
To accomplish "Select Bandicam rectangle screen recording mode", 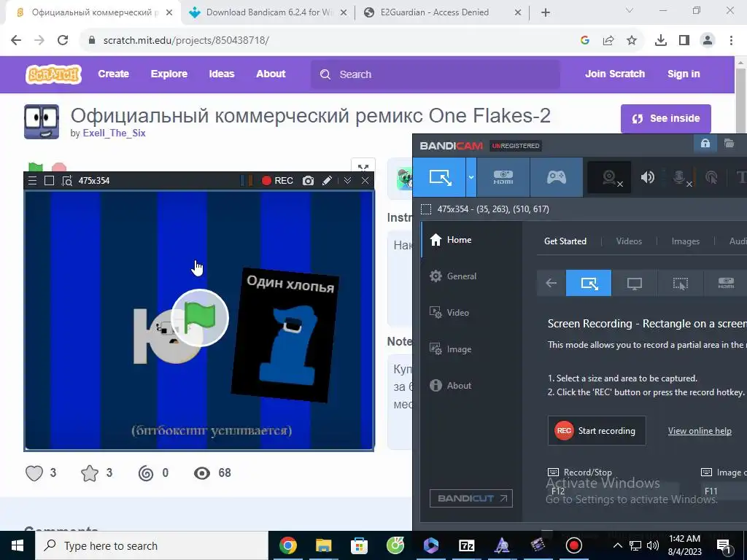I will (x=439, y=177).
